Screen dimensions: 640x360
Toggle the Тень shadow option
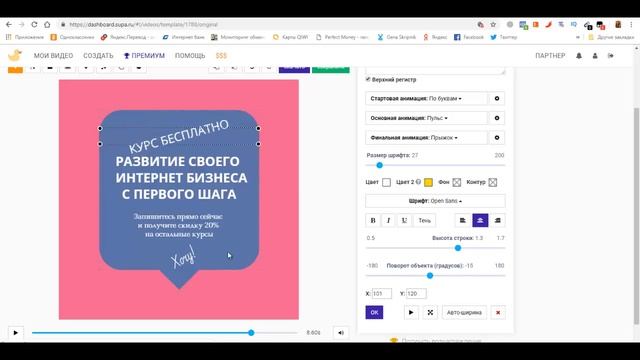(x=424, y=220)
